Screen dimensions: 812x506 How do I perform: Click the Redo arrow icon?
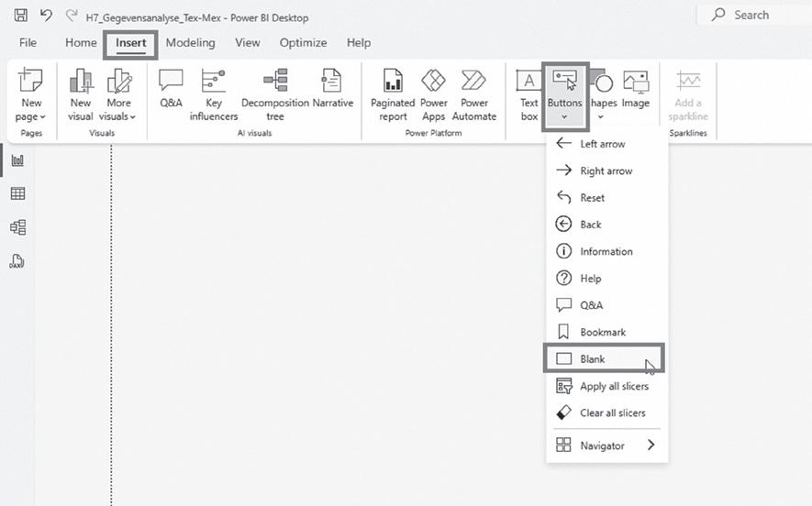tap(71, 16)
